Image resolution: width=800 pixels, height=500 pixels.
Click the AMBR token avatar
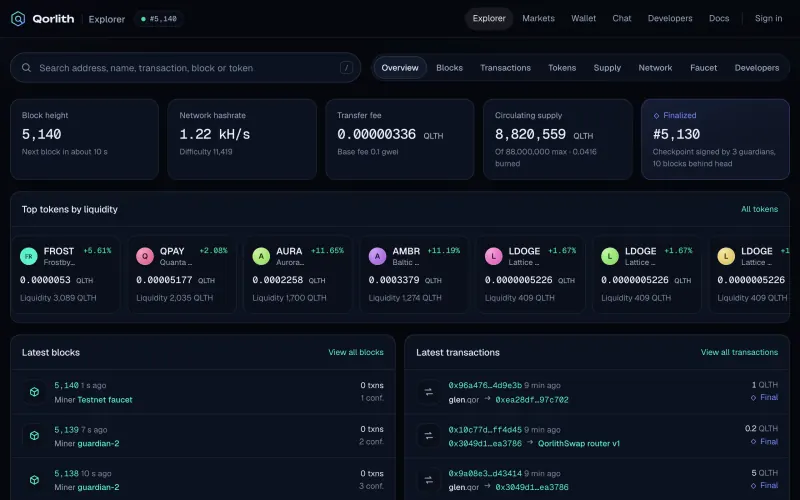tap(378, 256)
